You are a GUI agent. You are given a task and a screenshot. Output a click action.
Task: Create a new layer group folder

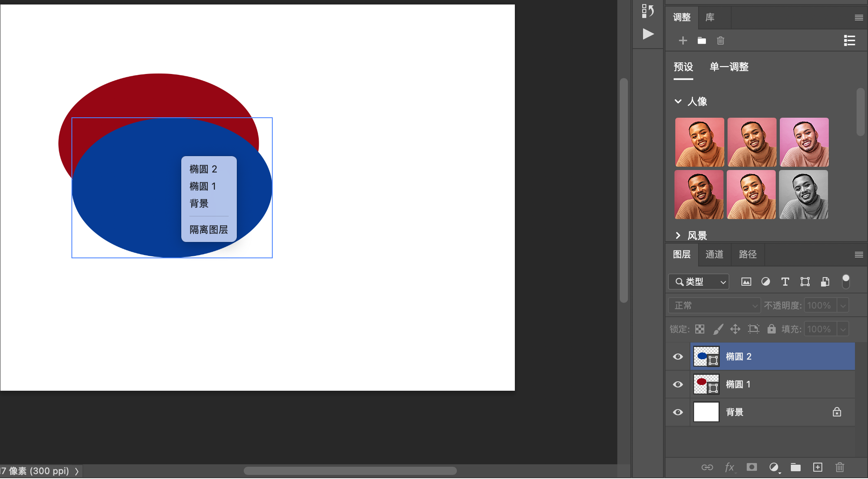795,467
